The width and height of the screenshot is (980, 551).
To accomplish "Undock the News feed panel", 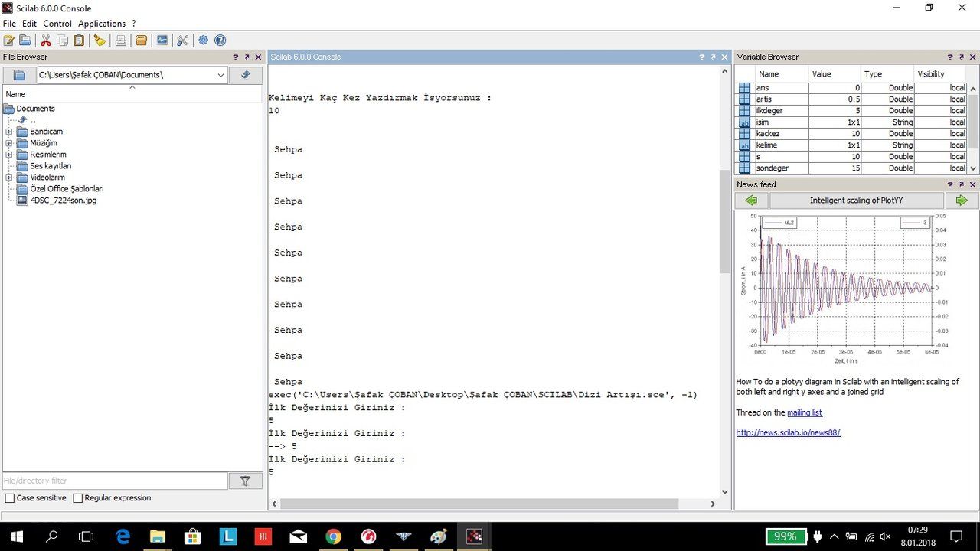I will [x=962, y=184].
